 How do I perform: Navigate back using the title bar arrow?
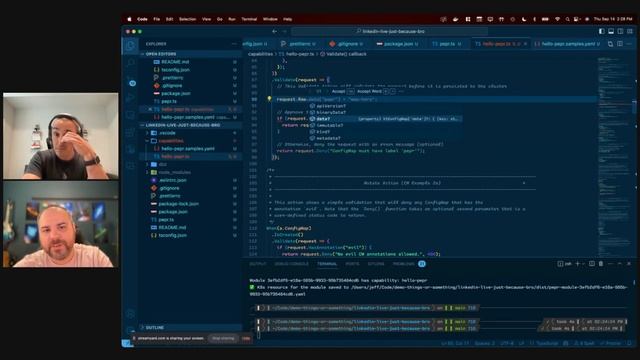(x=274, y=31)
